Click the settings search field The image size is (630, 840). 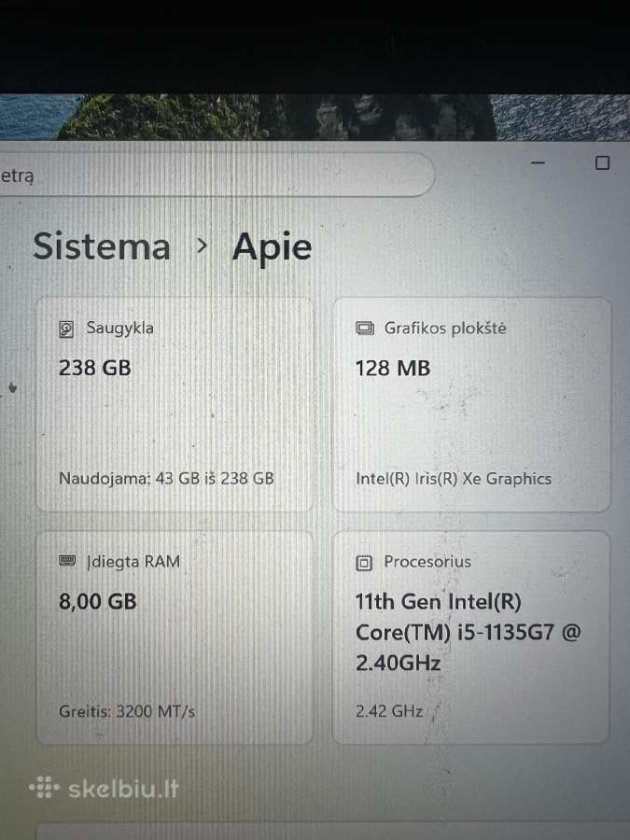pos(217,175)
